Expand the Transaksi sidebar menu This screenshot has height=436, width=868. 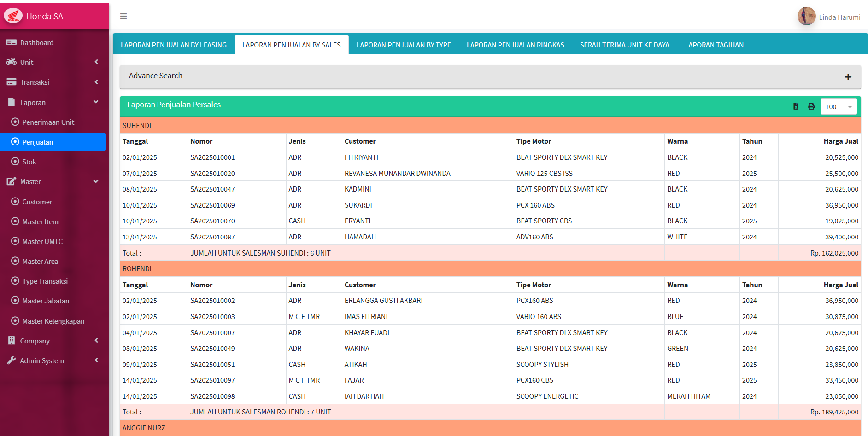coord(53,82)
